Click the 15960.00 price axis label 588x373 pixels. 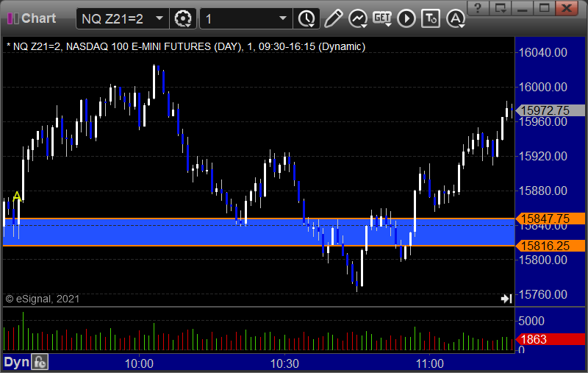(x=542, y=122)
